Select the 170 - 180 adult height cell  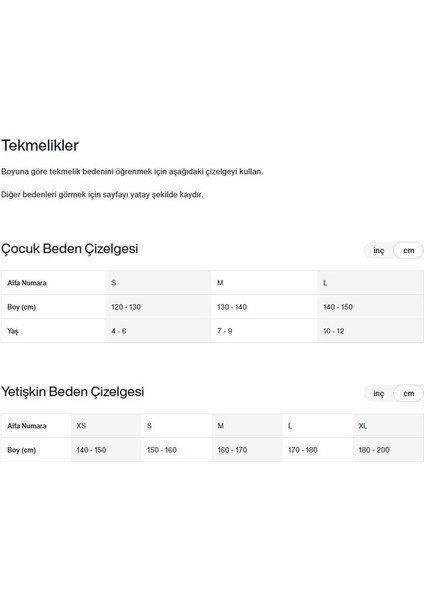[x=317, y=450]
